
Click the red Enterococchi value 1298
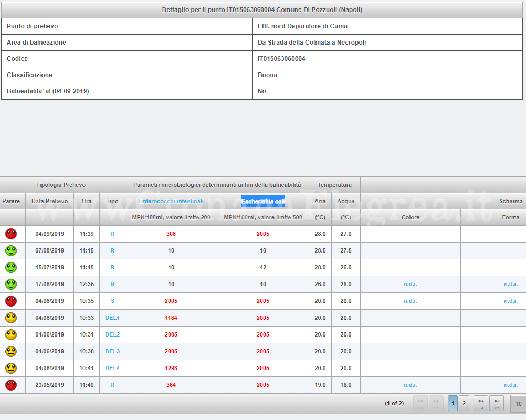click(171, 368)
